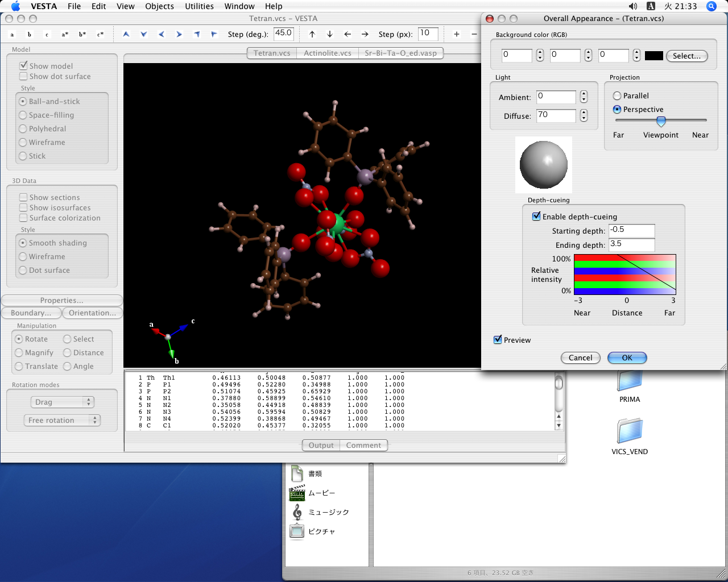Screen dimensions: 728x582
Task: Toggle Show model checkbox
Action: [23, 65]
